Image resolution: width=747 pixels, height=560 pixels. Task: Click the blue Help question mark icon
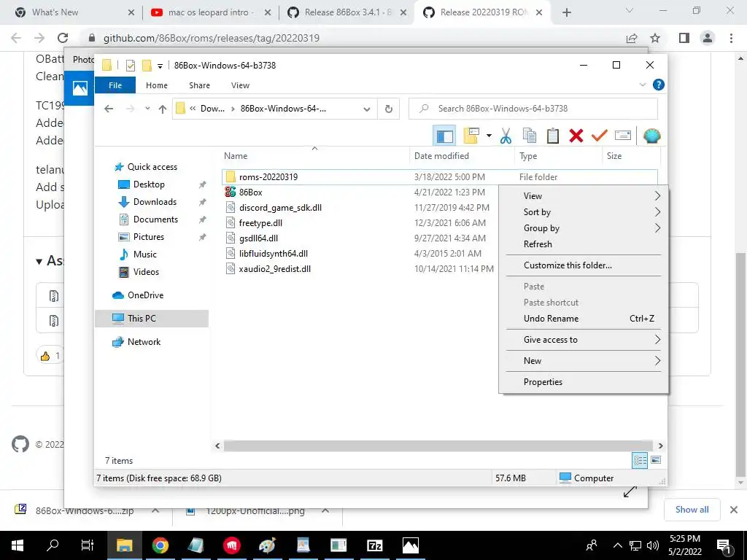pyautogui.click(x=659, y=85)
